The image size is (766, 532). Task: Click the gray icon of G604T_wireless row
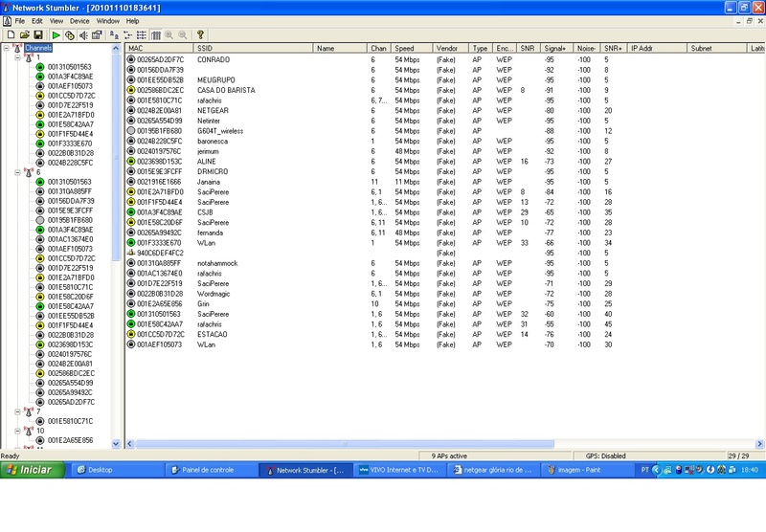pyautogui.click(x=131, y=131)
